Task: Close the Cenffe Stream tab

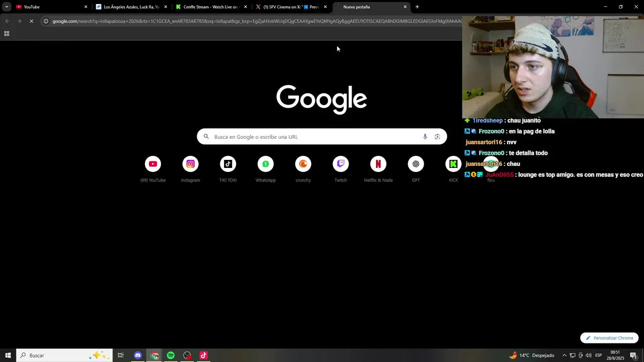Action: tap(246, 7)
